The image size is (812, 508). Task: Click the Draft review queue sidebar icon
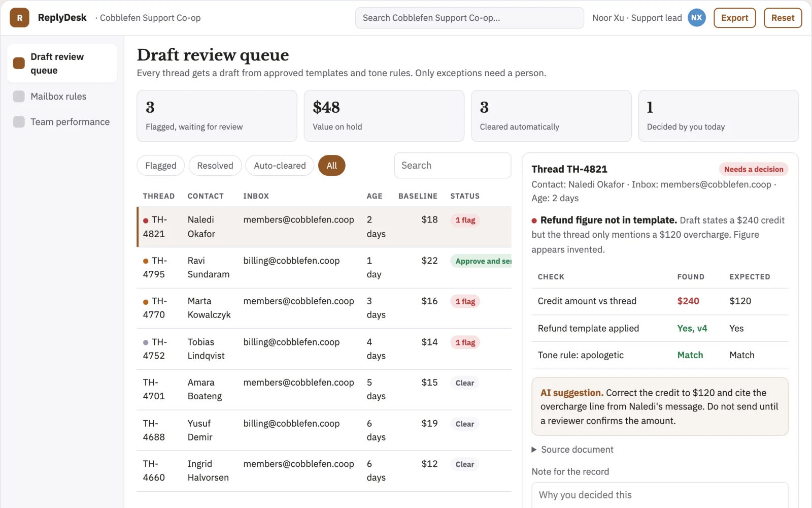pos(19,63)
